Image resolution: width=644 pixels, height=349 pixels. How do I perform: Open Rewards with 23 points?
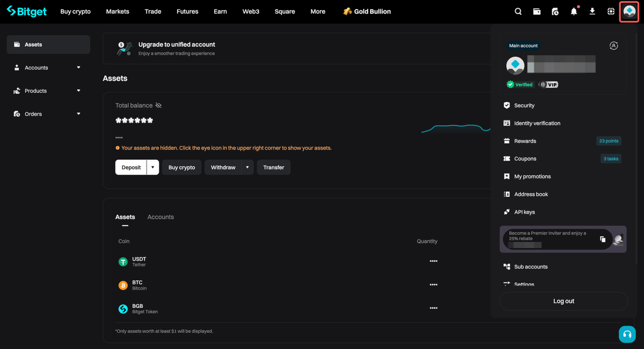(563, 141)
